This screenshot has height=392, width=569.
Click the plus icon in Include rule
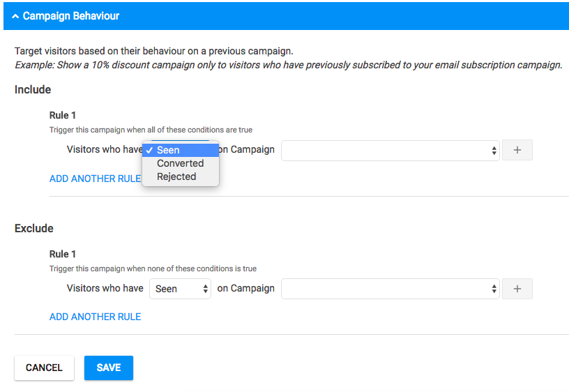517,150
